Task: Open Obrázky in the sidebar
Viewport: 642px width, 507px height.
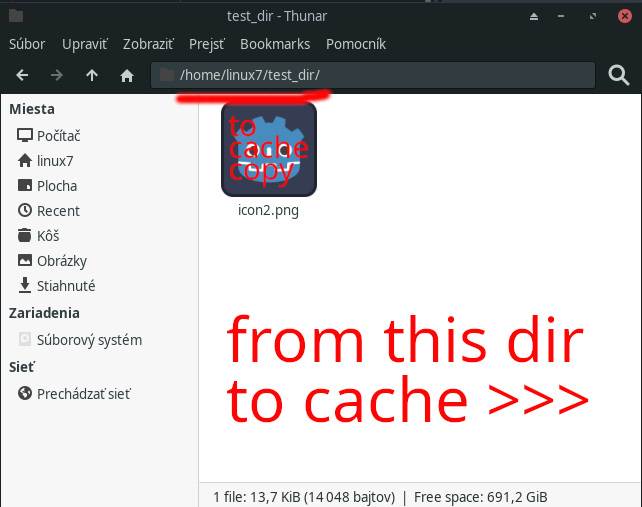Action: (62, 261)
